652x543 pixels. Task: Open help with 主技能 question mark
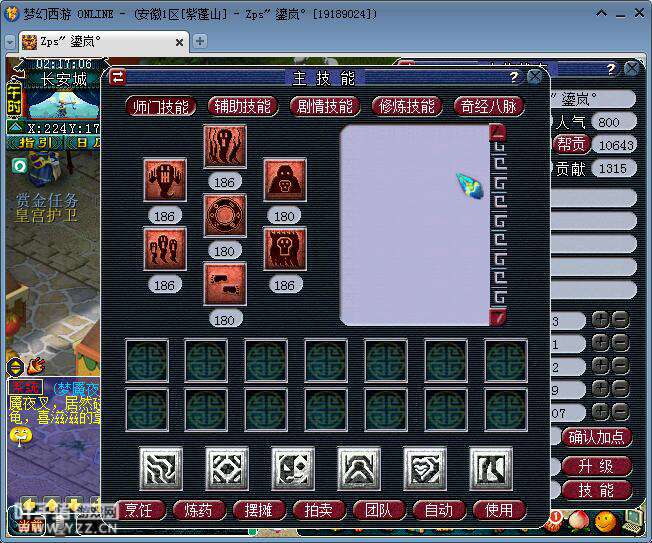[514, 77]
